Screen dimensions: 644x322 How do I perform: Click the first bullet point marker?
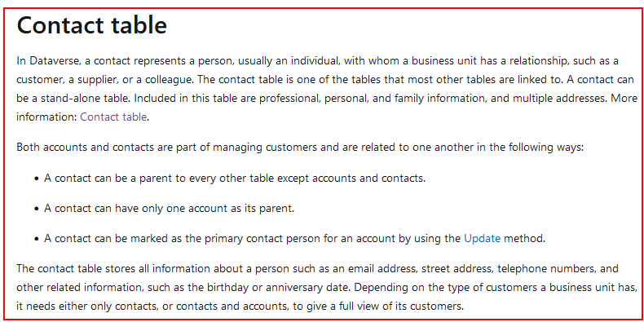click(37, 179)
